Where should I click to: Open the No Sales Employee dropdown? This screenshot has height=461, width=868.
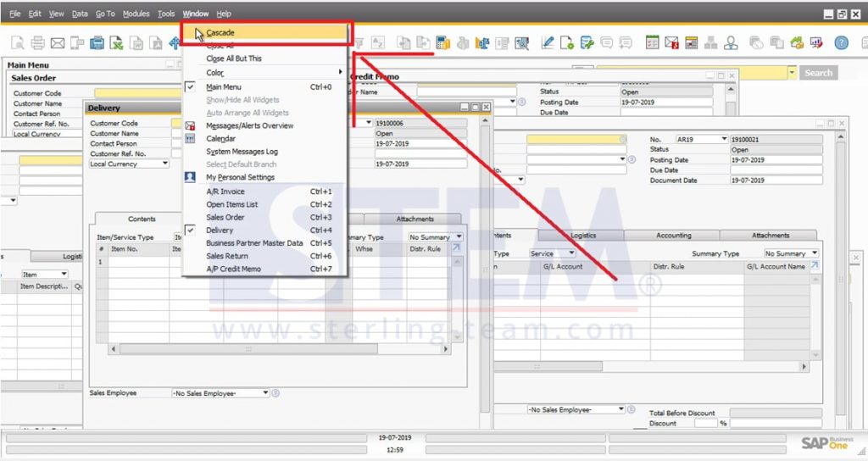264,393
